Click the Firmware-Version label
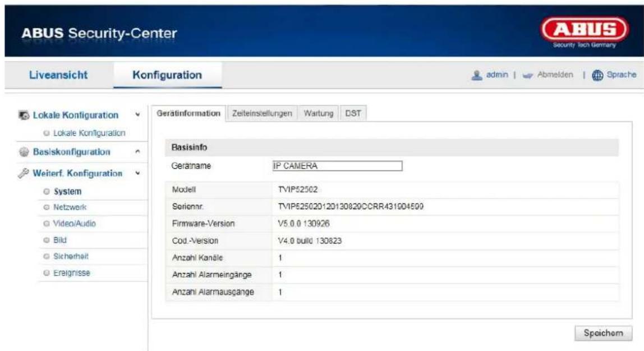 (203, 224)
